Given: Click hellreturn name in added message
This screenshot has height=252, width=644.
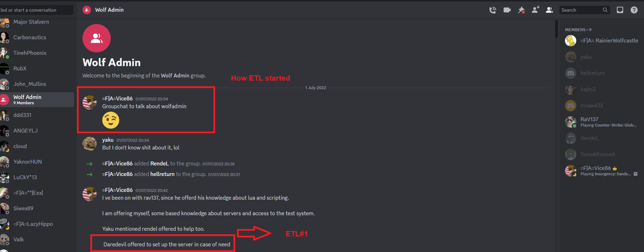Looking at the screenshot, I should click(x=163, y=174).
